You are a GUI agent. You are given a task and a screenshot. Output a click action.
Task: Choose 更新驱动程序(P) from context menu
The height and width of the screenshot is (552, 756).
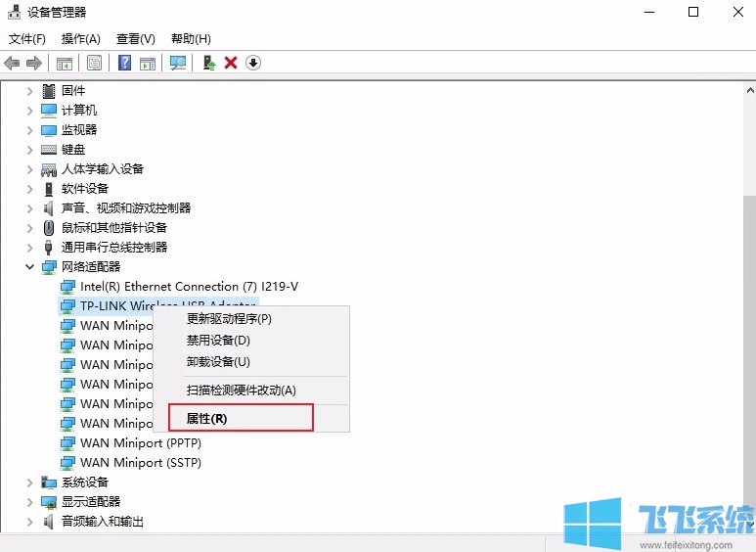coord(251,319)
